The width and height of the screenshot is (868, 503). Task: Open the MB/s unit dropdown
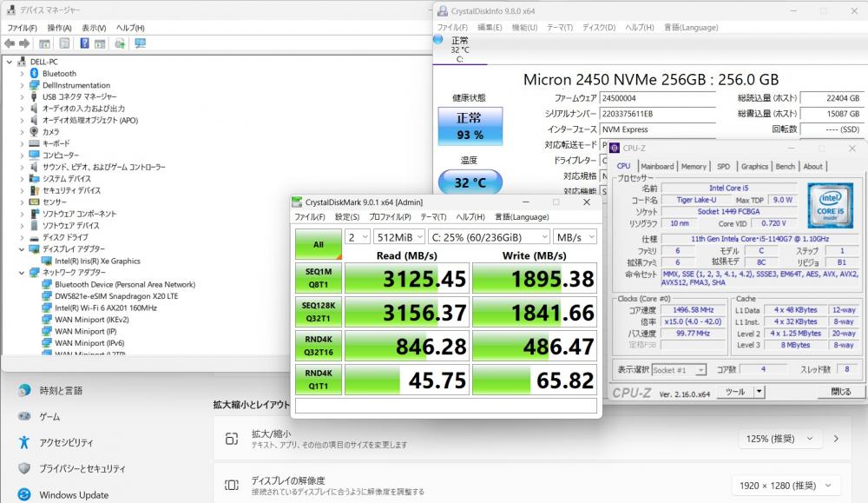click(x=575, y=237)
